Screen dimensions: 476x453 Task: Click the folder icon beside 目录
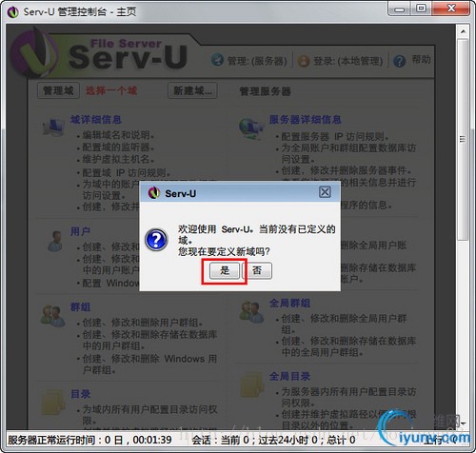[x=52, y=403]
